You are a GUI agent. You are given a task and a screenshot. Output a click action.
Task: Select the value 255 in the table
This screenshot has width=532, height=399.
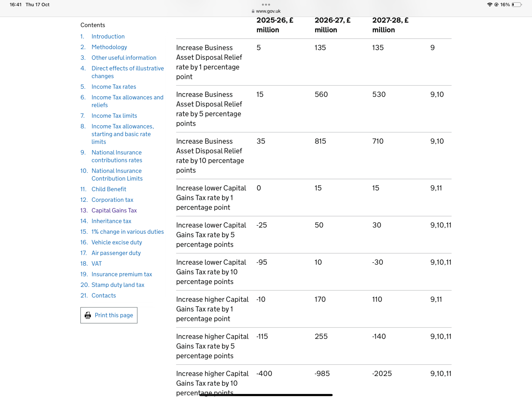pos(321,336)
